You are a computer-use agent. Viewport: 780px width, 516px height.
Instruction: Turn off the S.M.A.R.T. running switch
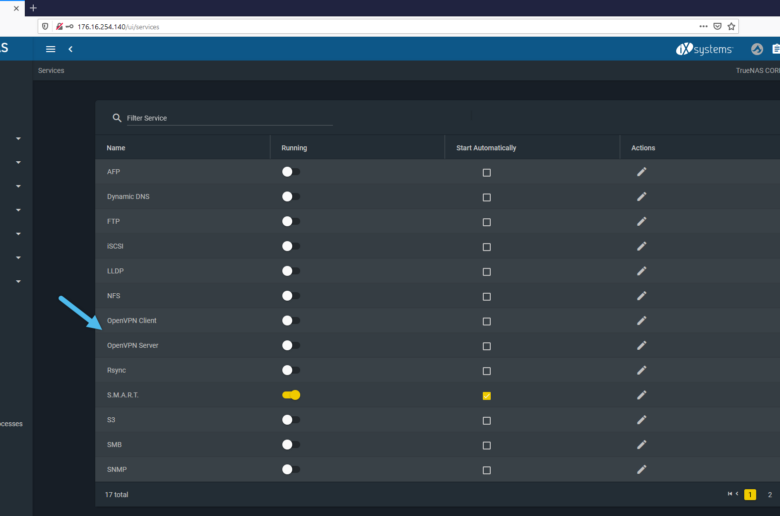(x=291, y=395)
